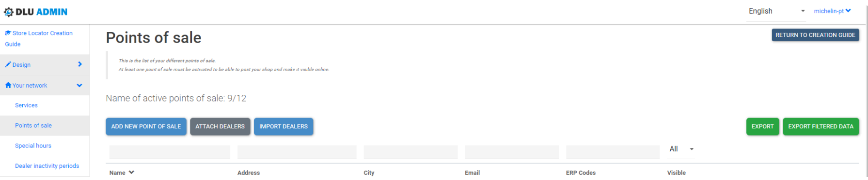
Task: Click Return to Creation Guide button
Action: click(815, 35)
